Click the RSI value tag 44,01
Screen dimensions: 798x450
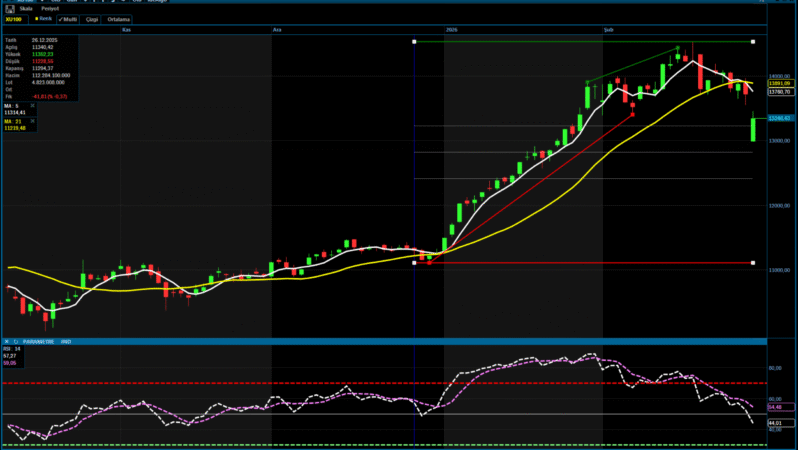coord(774,423)
